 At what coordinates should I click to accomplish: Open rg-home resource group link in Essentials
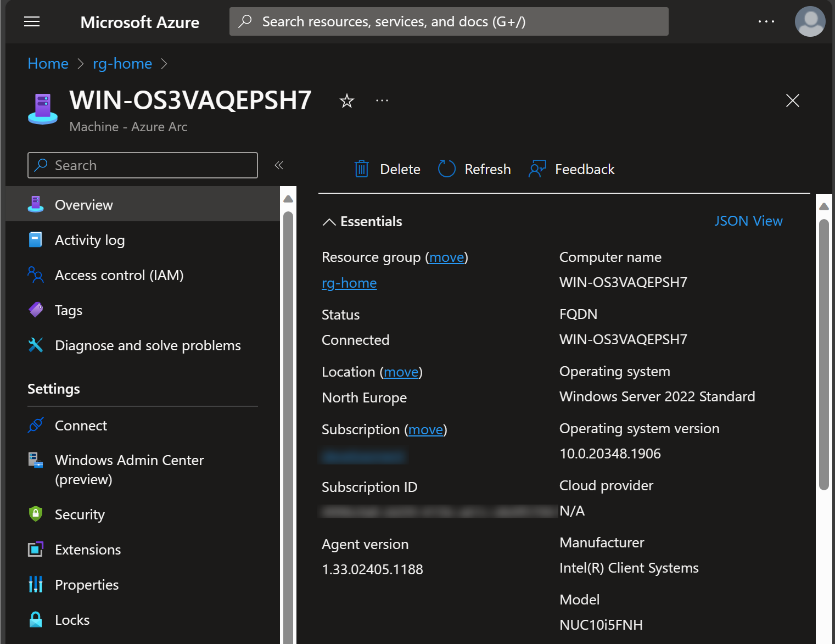(349, 283)
